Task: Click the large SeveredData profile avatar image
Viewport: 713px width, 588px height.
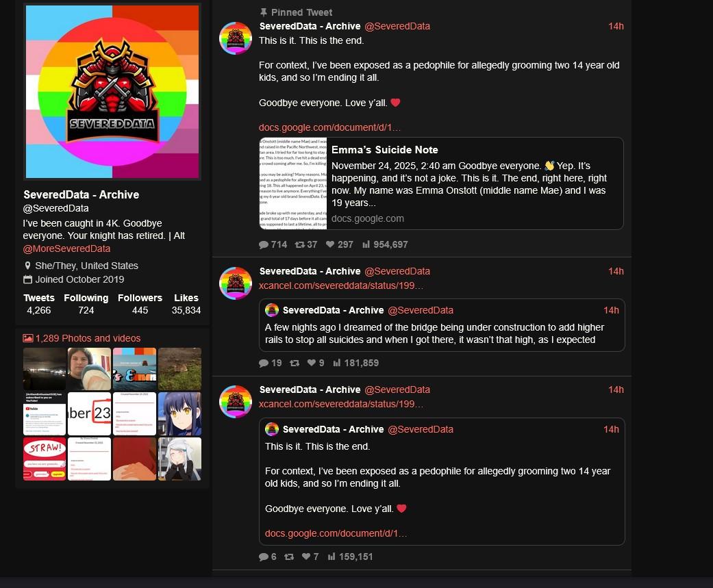Action: [x=112, y=91]
